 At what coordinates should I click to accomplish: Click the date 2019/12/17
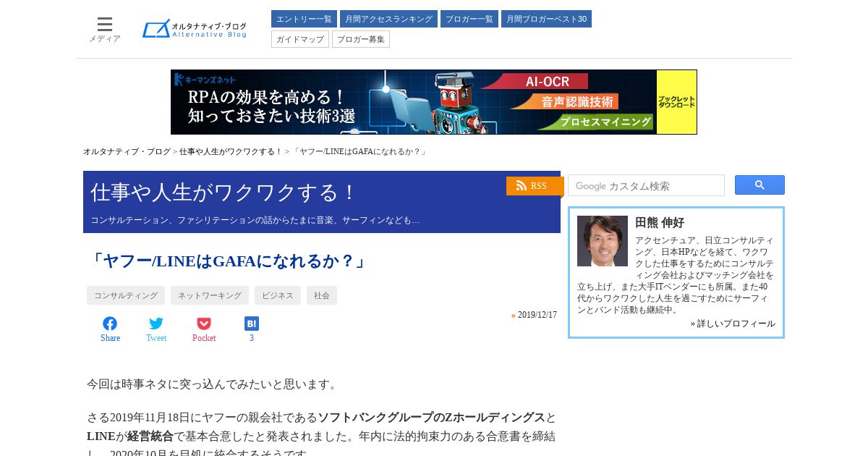pyautogui.click(x=537, y=315)
